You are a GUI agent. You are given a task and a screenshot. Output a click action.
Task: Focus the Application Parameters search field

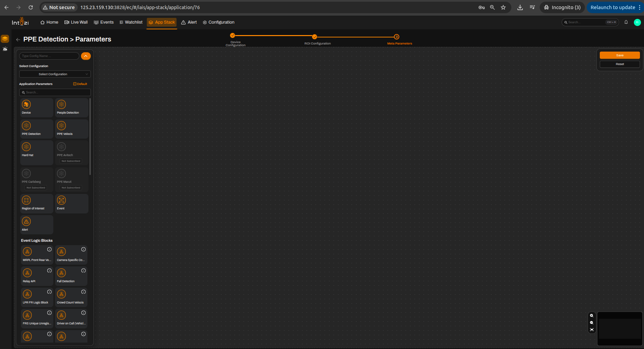point(55,92)
